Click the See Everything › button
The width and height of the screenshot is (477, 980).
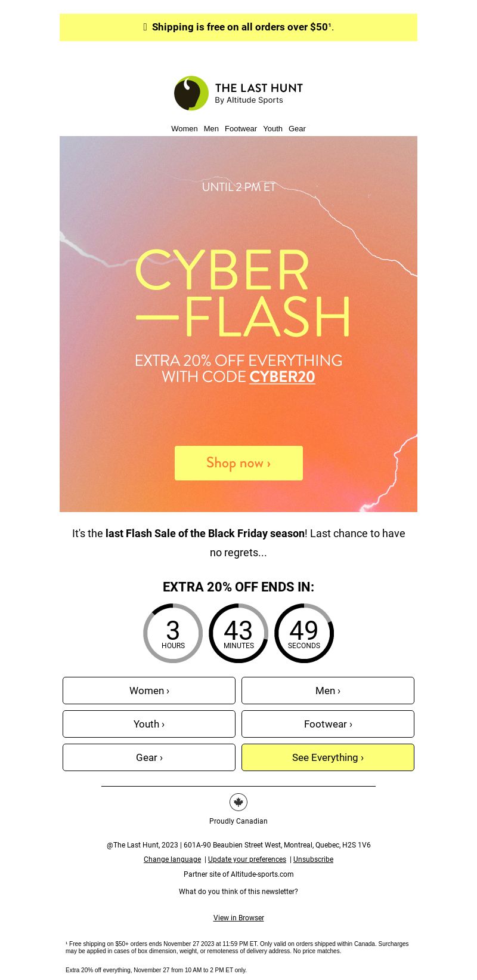(x=328, y=757)
